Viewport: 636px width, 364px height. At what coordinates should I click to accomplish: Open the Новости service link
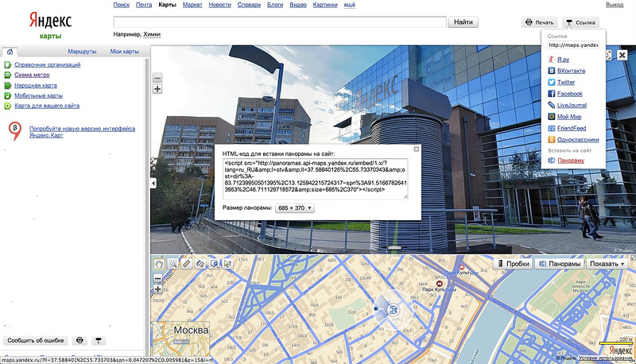tap(220, 5)
